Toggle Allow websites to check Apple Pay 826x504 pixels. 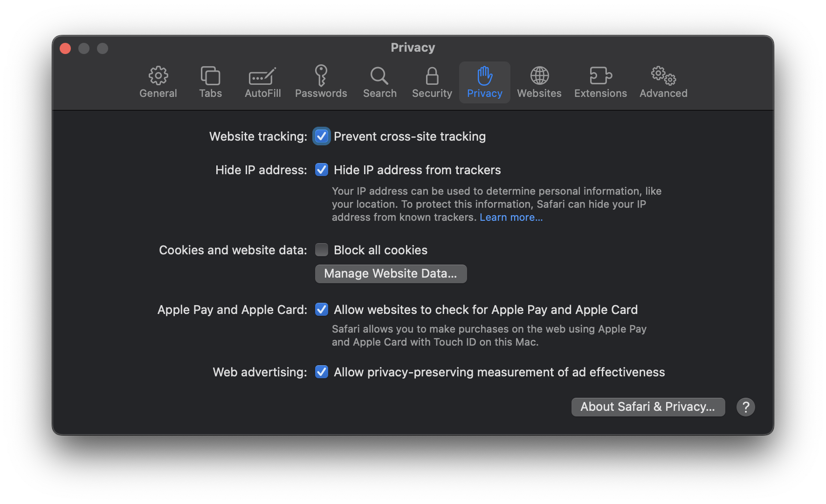[321, 309]
